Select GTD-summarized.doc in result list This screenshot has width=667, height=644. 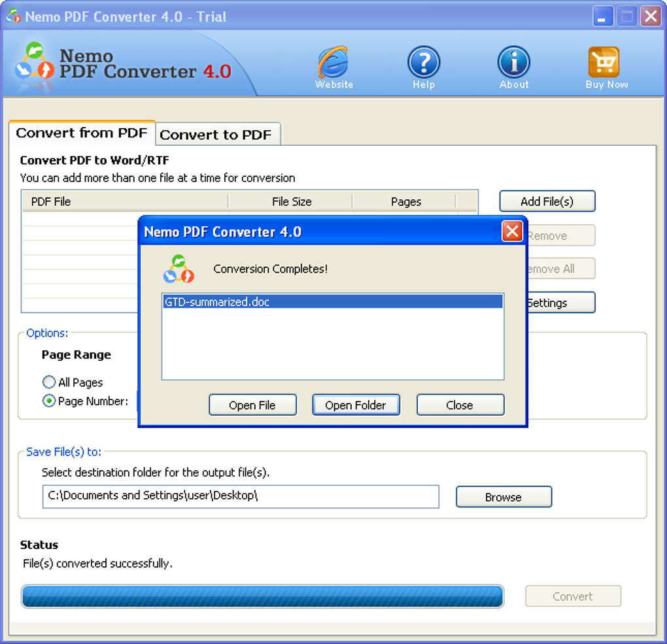click(333, 301)
